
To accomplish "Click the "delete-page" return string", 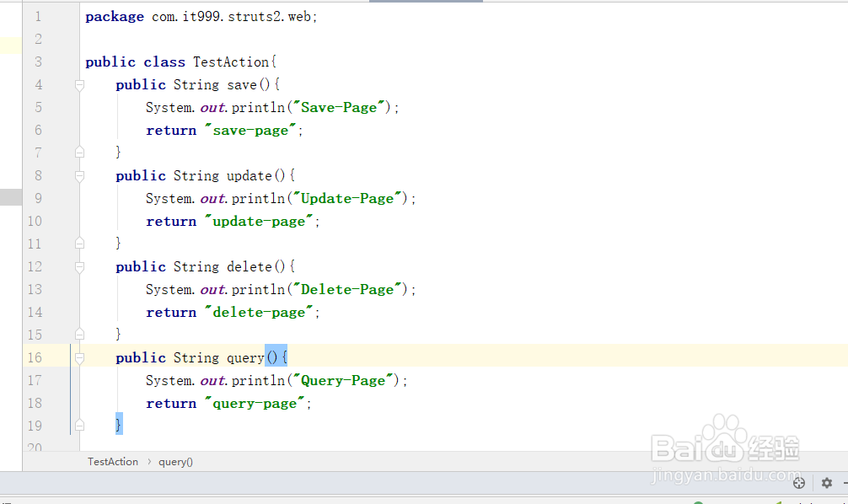I will tap(259, 312).
